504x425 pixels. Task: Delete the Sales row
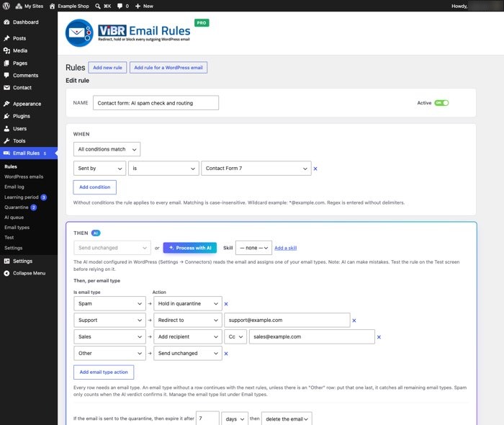[379, 337]
